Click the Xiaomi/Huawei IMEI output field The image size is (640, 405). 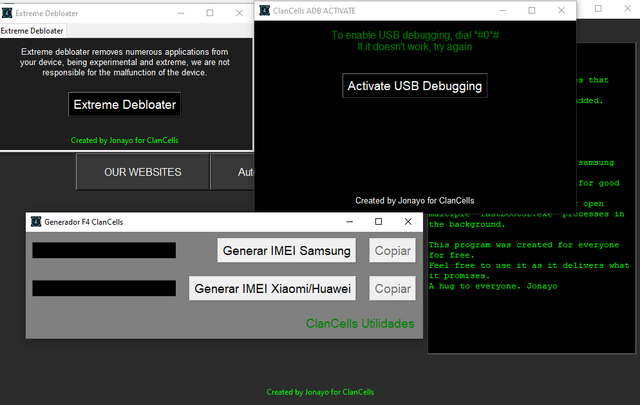[x=104, y=288]
